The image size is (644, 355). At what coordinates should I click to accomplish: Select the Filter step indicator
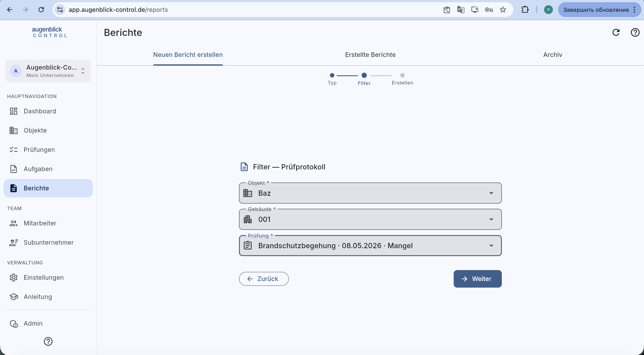[364, 79]
